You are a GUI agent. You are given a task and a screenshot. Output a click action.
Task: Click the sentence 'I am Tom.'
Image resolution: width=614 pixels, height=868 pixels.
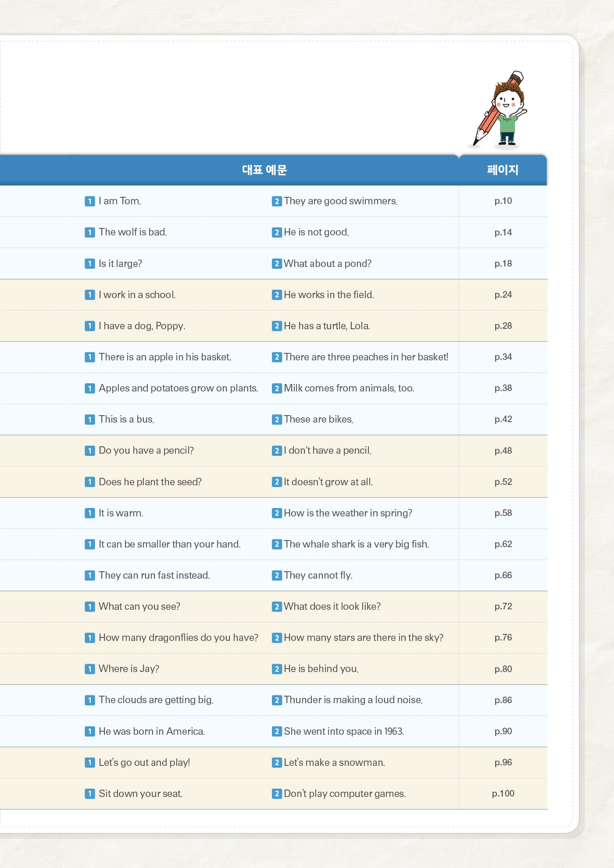coord(120,201)
